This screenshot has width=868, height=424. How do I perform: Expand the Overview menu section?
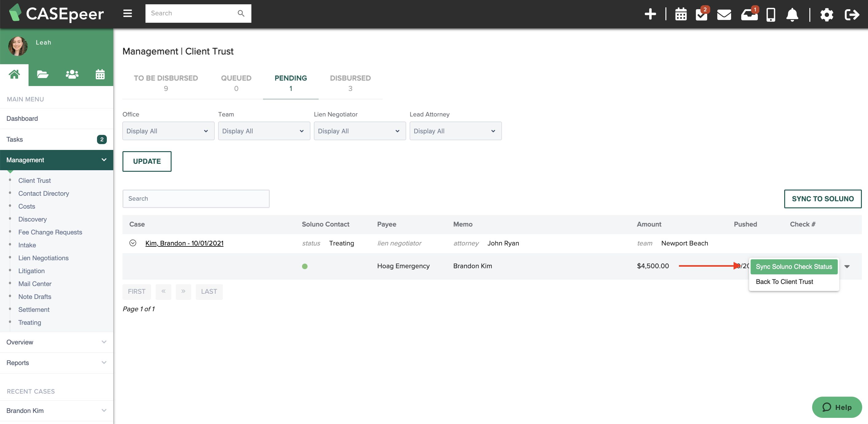56,342
